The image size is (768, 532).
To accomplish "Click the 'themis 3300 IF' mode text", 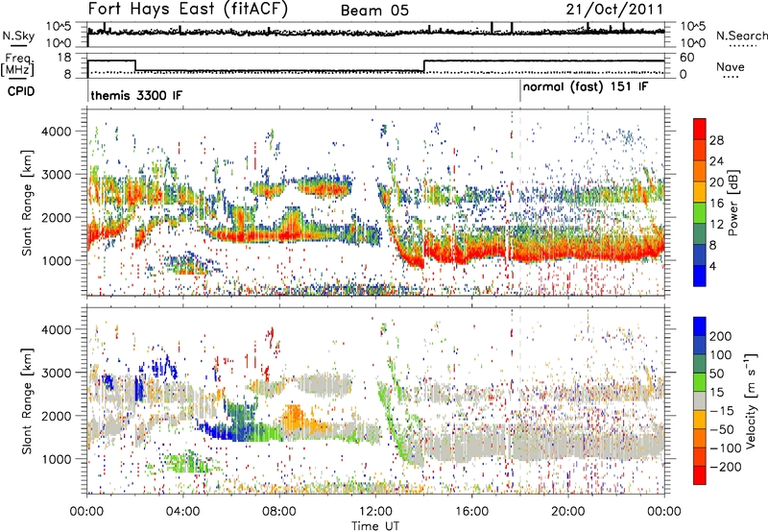I will coord(136,95).
